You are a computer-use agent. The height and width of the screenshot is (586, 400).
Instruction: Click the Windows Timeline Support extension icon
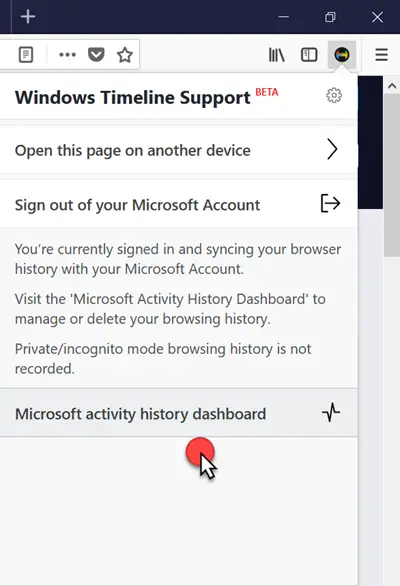tap(342, 55)
